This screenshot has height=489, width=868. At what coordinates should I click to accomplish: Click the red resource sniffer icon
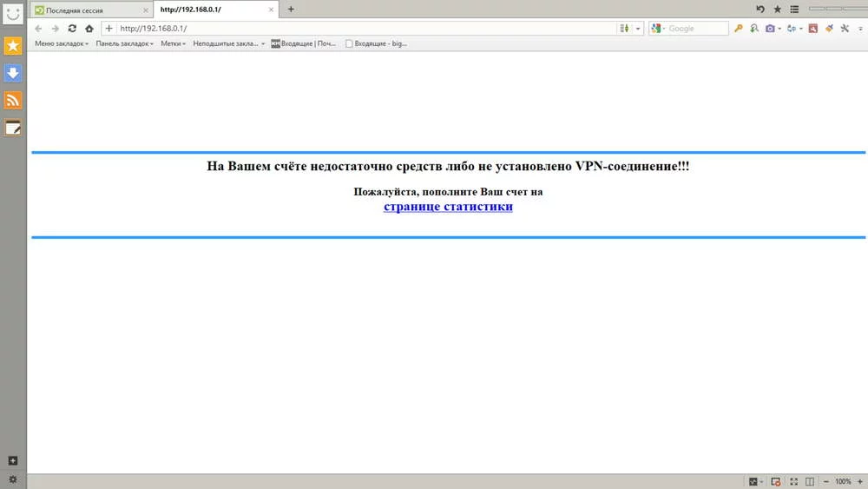[812, 29]
